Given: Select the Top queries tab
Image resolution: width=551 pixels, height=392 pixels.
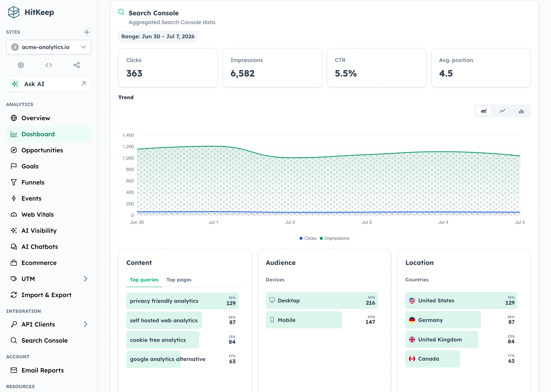Looking at the screenshot, I should click(144, 279).
